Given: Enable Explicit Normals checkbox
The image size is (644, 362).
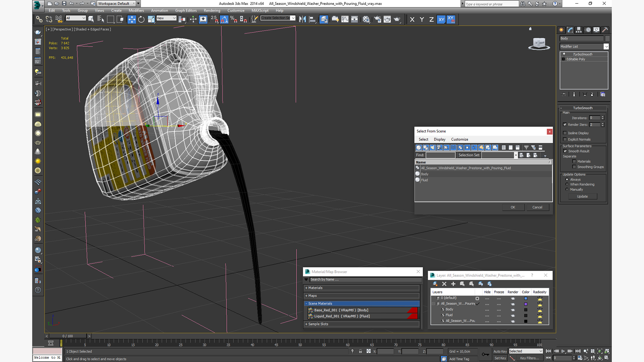Looking at the screenshot, I should (565, 139).
